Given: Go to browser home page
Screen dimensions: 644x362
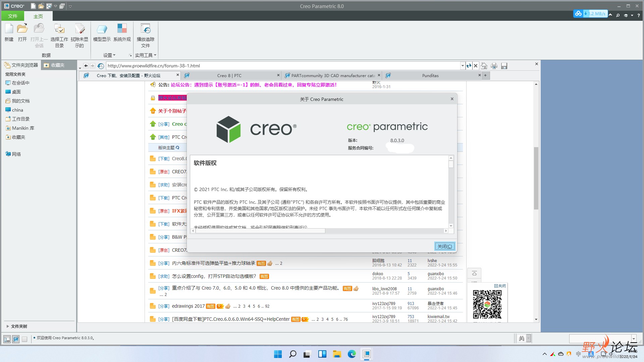Looking at the screenshot, I should (x=484, y=66).
